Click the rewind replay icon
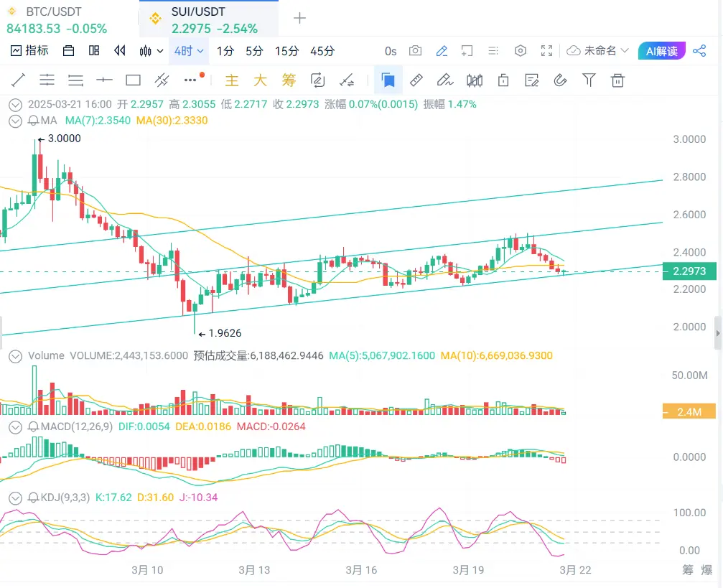Image resolution: width=723 pixels, height=588 pixels. [120, 50]
